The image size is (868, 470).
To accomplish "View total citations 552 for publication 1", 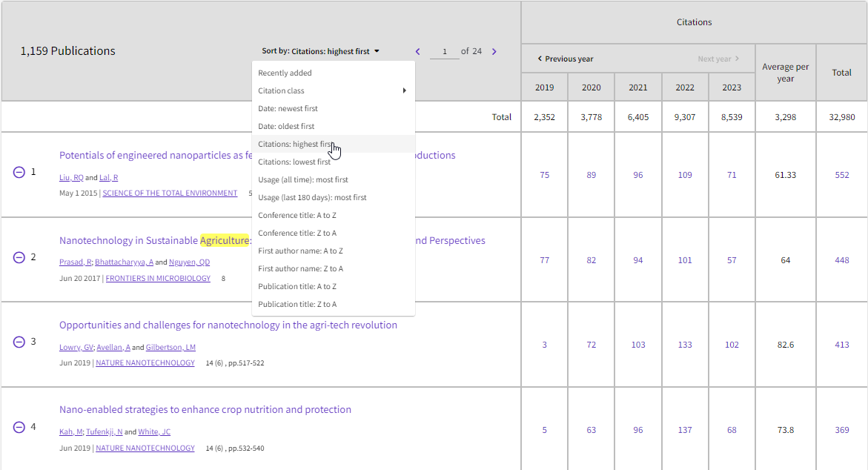I will [842, 175].
